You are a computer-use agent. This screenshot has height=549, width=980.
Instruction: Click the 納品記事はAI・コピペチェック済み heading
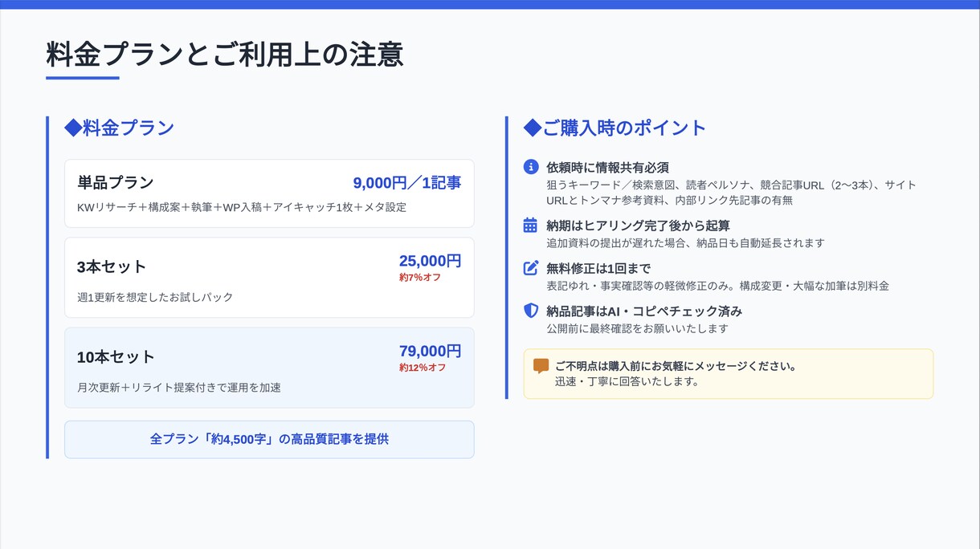[644, 311]
